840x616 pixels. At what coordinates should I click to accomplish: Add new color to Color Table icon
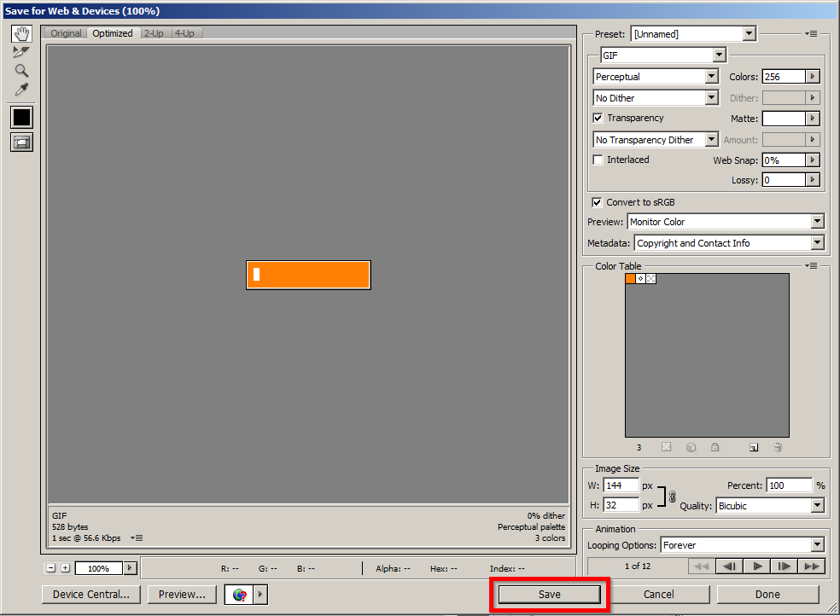point(754,447)
